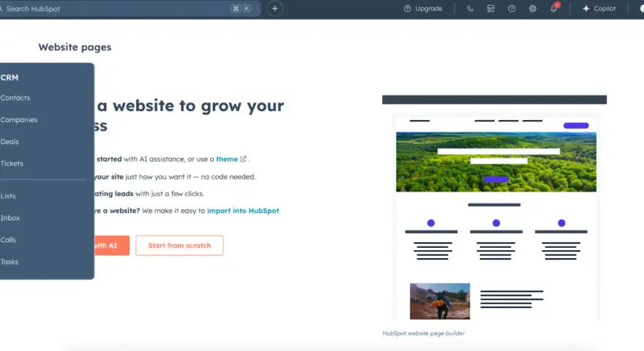Click the orange with AI button

coord(112,246)
